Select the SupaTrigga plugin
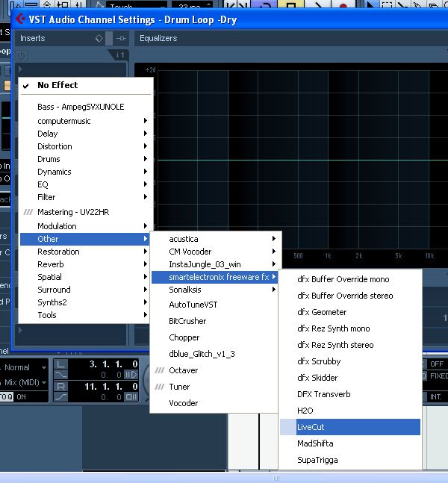Viewport: 448px width, 483px height. 350,460
